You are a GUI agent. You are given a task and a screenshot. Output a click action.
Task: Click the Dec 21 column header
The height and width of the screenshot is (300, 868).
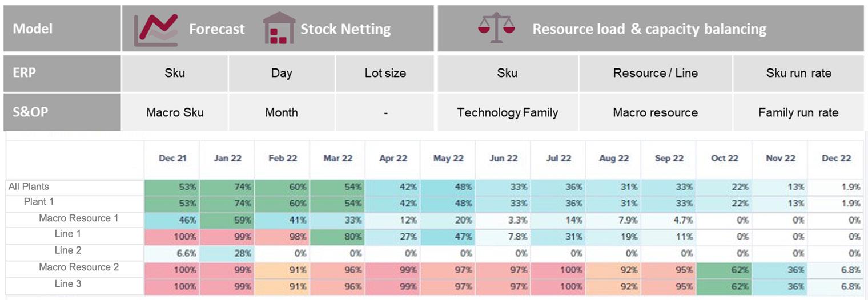172,159
